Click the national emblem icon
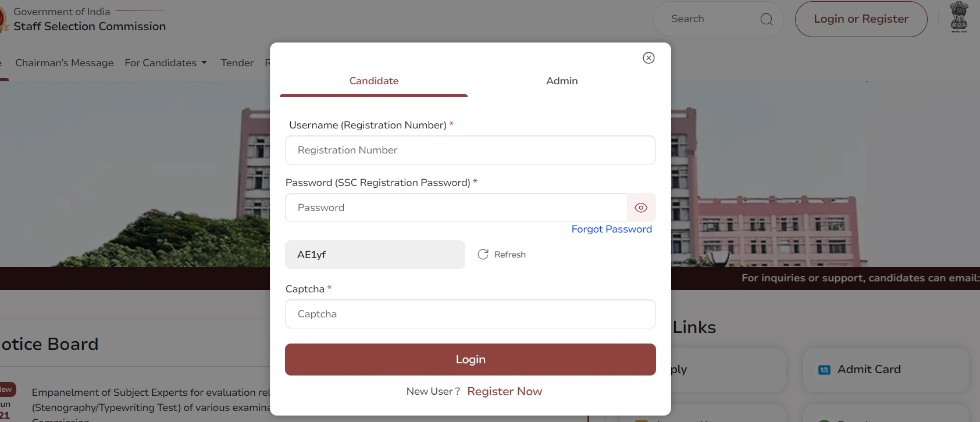The height and width of the screenshot is (422, 980). (x=958, y=17)
